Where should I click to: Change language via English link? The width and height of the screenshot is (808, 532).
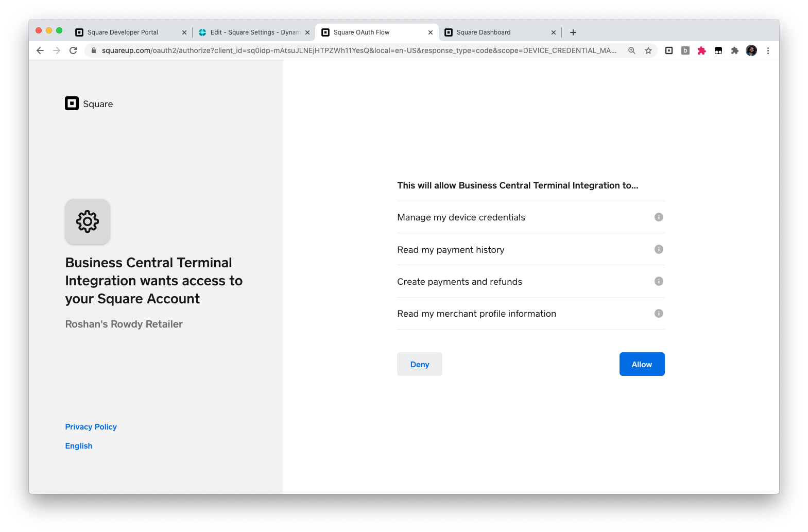[79, 446]
